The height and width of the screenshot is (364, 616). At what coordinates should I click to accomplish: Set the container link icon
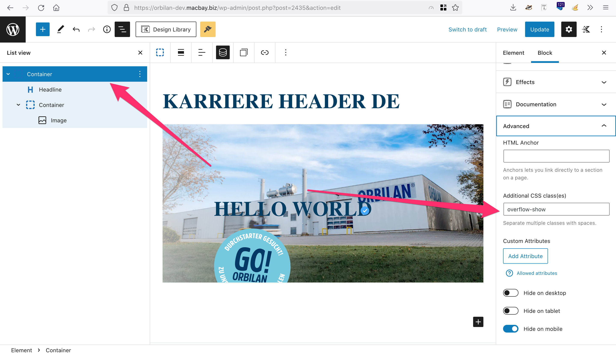point(264,52)
